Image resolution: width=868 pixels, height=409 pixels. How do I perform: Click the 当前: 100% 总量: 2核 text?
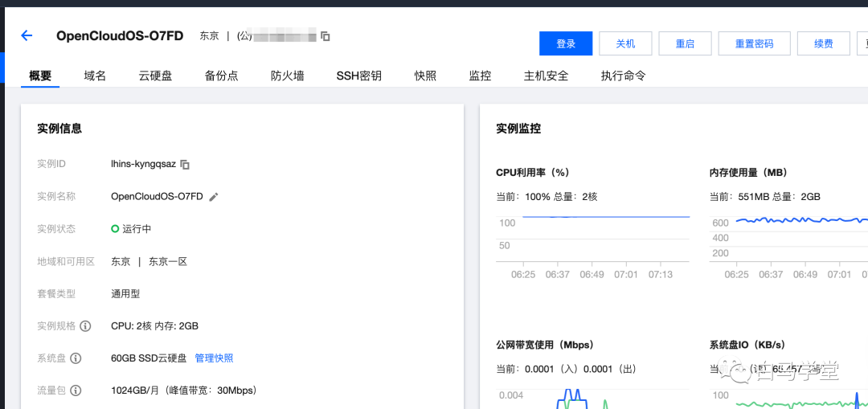tap(547, 197)
